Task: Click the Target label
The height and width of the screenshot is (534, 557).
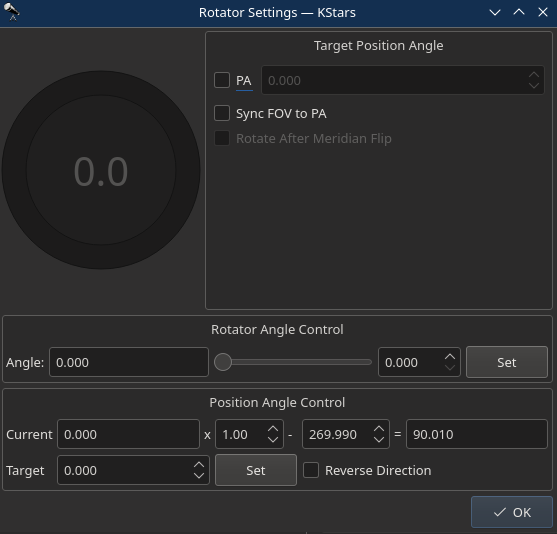Action: coord(25,471)
